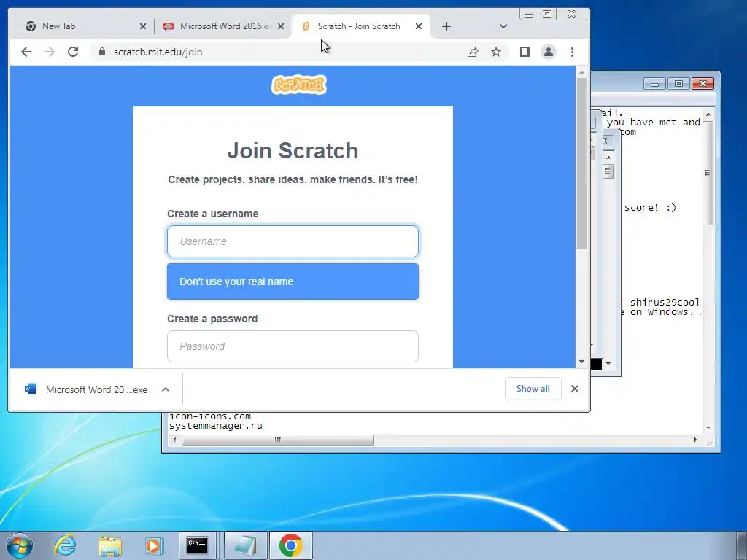Select the Scratch - Join Scratch tab
Screen dimensions: 747x560
[359, 26]
